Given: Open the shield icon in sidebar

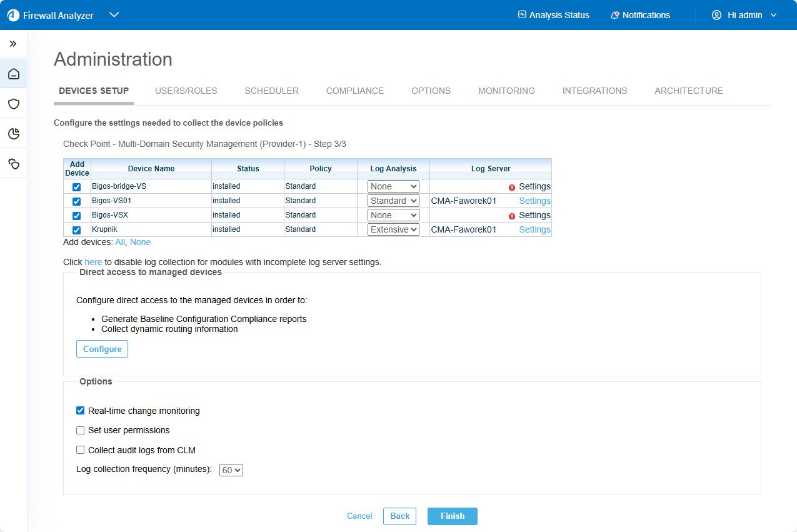Looking at the screenshot, I should coord(13,104).
